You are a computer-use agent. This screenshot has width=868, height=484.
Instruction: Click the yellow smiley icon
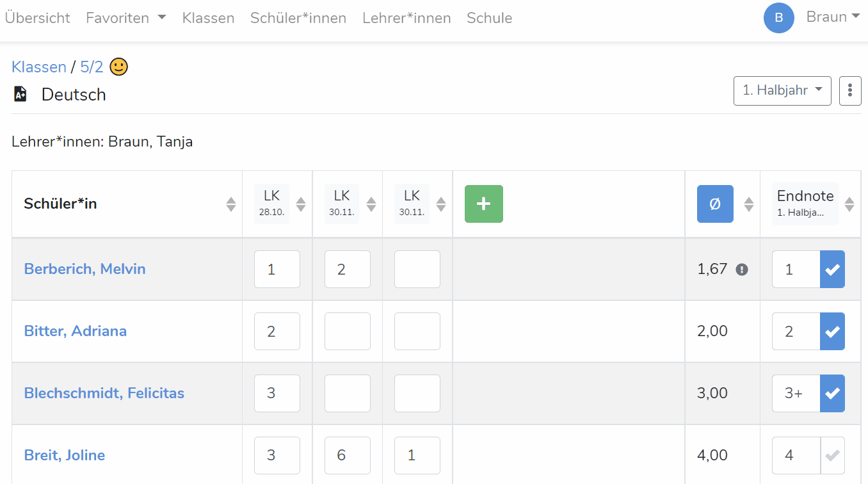(119, 67)
